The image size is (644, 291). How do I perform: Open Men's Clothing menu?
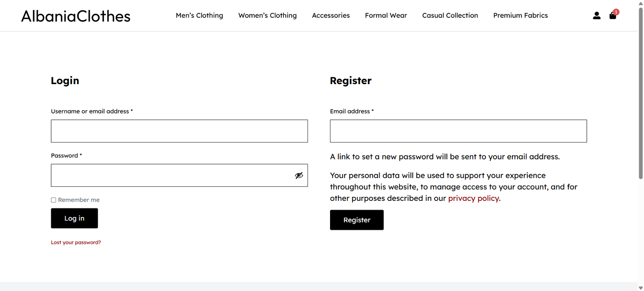[x=199, y=15]
